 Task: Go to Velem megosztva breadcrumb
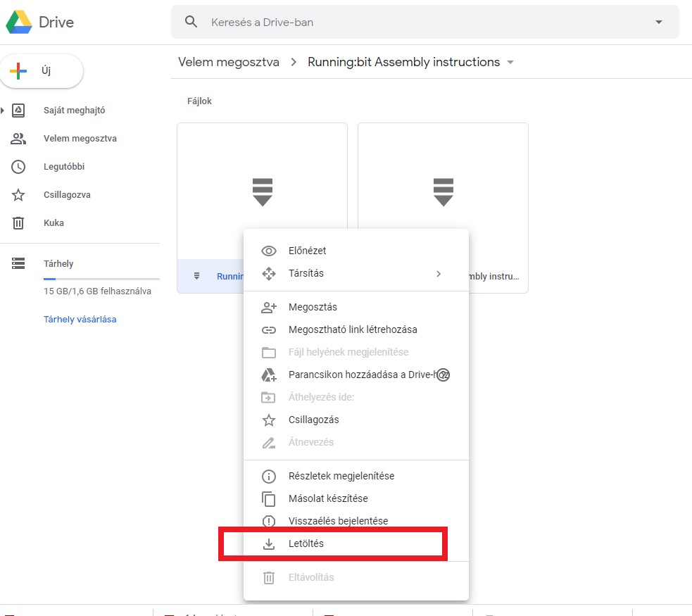pos(228,62)
